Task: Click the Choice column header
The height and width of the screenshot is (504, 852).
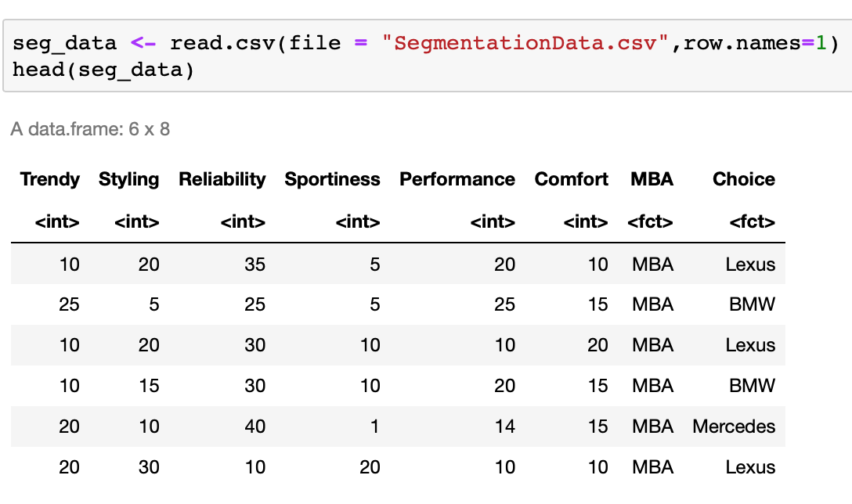Action: pos(744,179)
